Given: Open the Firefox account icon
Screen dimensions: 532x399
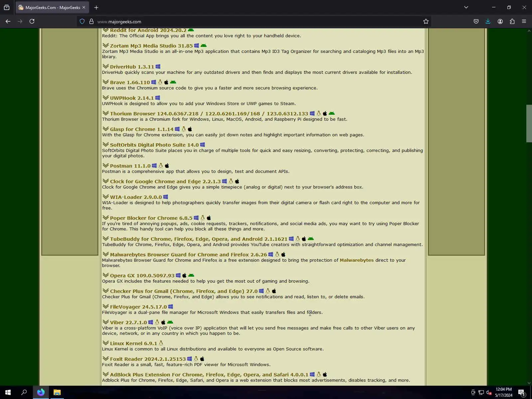Looking at the screenshot, I should [500, 21].
